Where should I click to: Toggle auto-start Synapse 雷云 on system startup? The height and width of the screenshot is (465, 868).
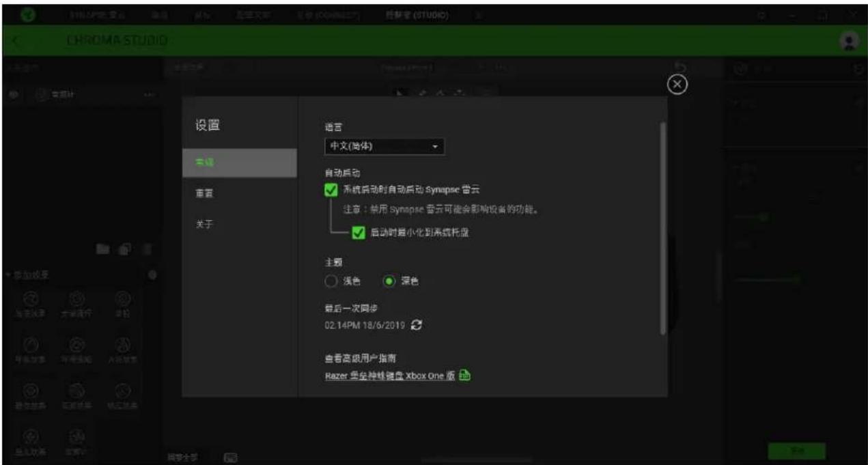[331, 191]
